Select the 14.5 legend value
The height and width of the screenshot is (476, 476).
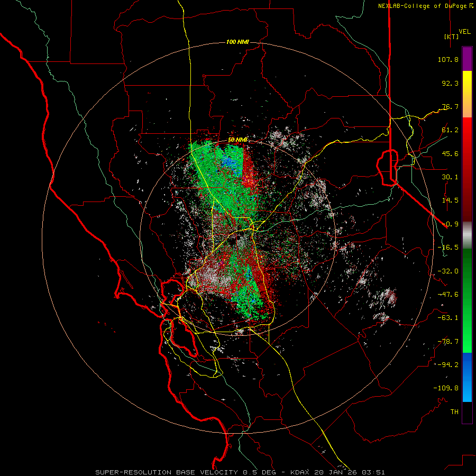point(450,200)
